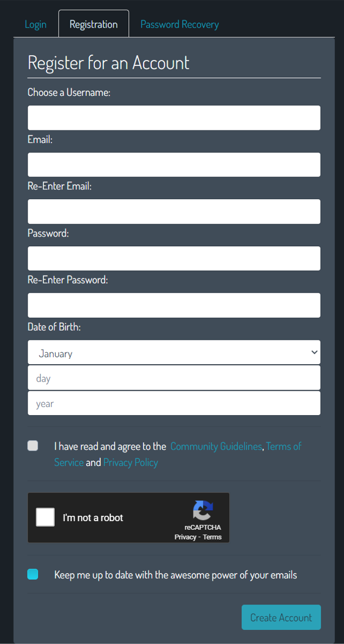Open the Community Guidelines link
Image resolution: width=344 pixels, height=644 pixels.
pyautogui.click(x=216, y=446)
